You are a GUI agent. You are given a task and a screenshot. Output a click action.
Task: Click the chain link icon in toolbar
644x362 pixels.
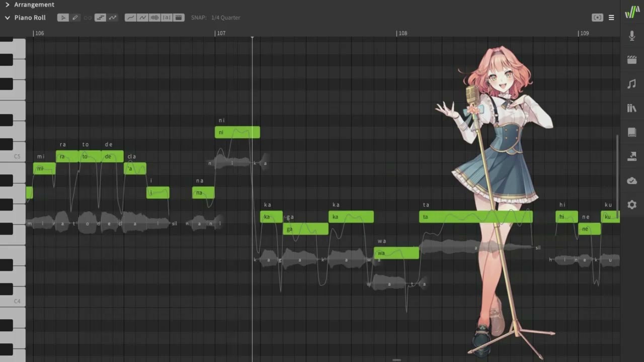click(88, 18)
